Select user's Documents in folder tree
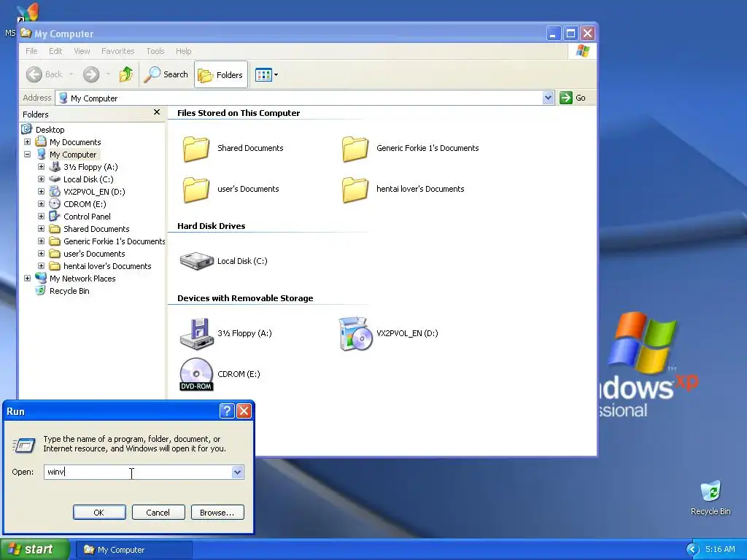747x560 pixels. (x=94, y=254)
